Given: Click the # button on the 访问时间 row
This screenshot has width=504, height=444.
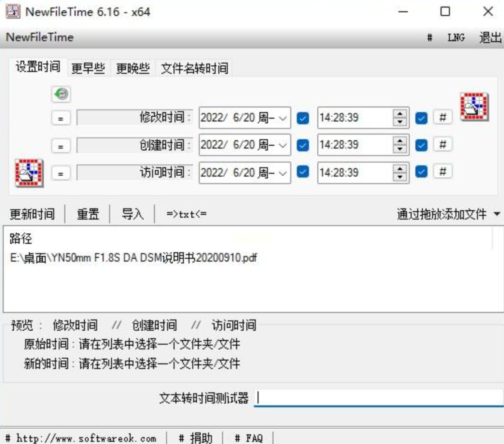Looking at the screenshot, I should (x=442, y=171).
